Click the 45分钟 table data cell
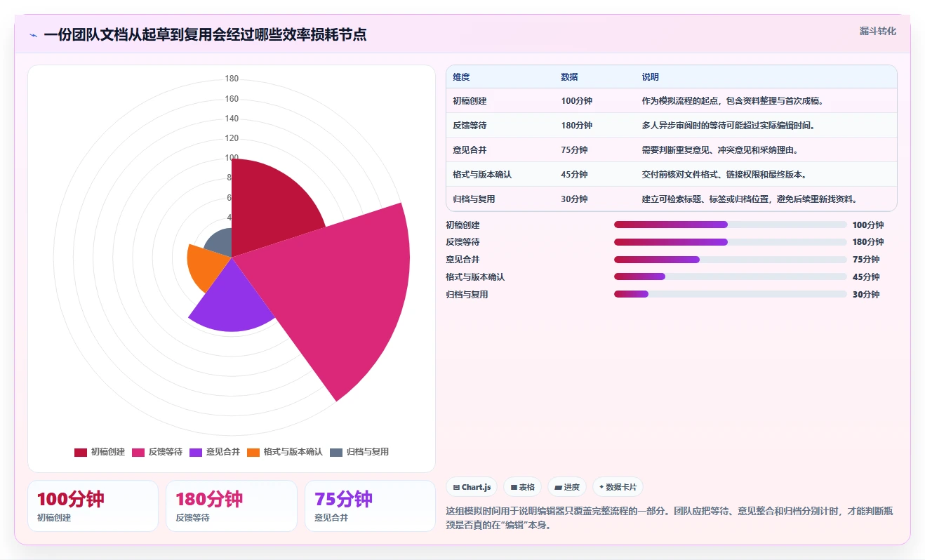This screenshot has width=925, height=560. (x=574, y=175)
